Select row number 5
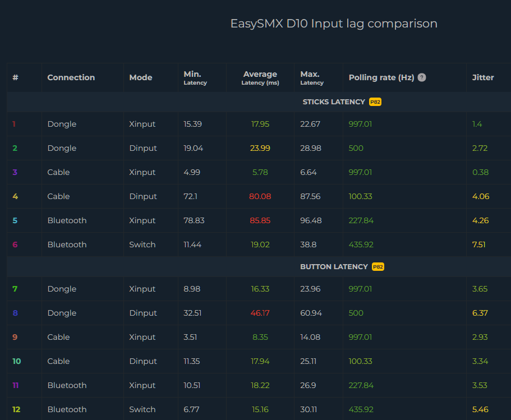 (15, 220)
